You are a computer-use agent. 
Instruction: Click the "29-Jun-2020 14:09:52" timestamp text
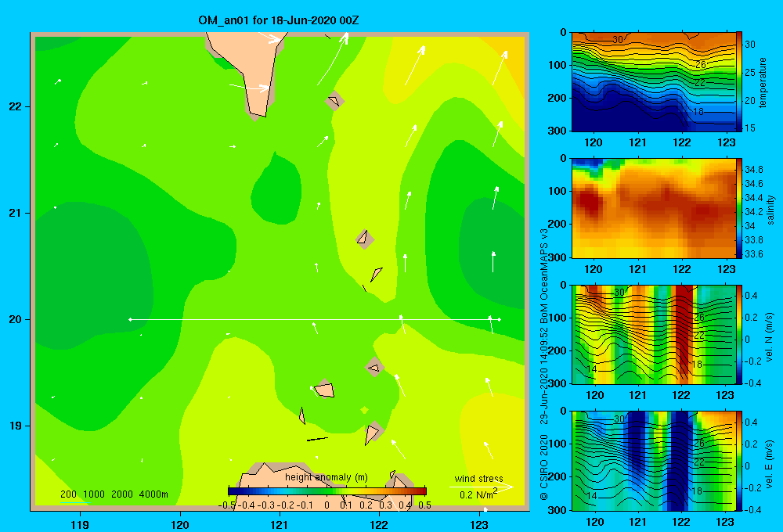(544, 368)
